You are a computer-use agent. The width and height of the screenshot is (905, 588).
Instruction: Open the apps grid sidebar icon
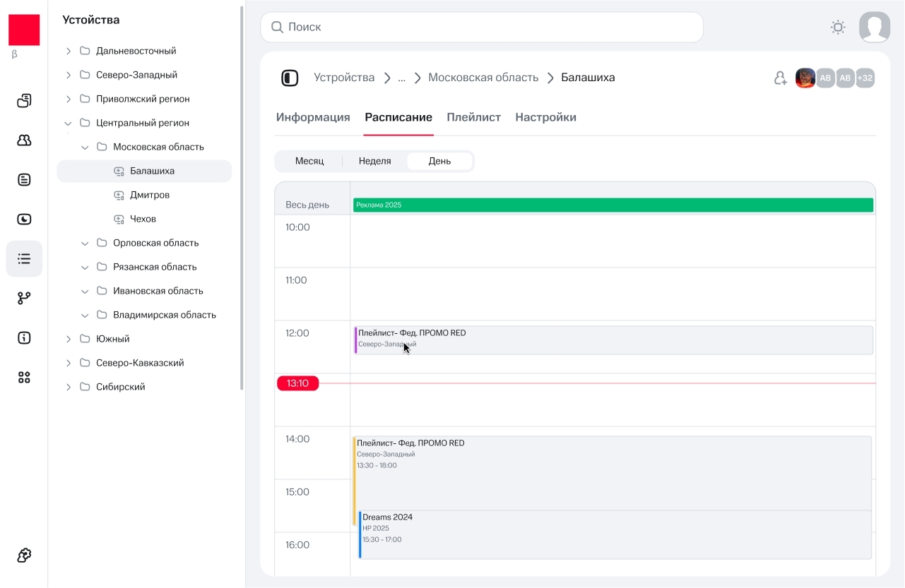click(x=24, y=378)
